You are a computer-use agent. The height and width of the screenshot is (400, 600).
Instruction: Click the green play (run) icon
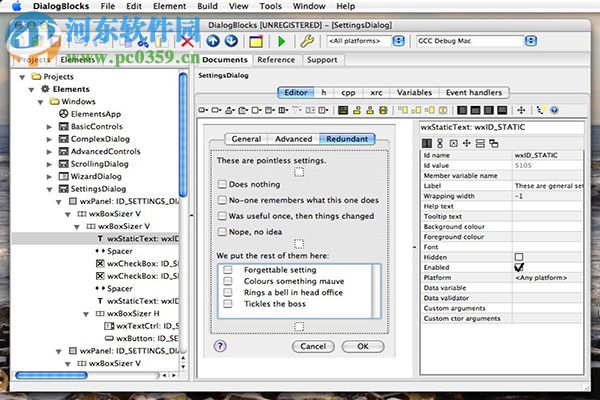(x=282, y=41)
